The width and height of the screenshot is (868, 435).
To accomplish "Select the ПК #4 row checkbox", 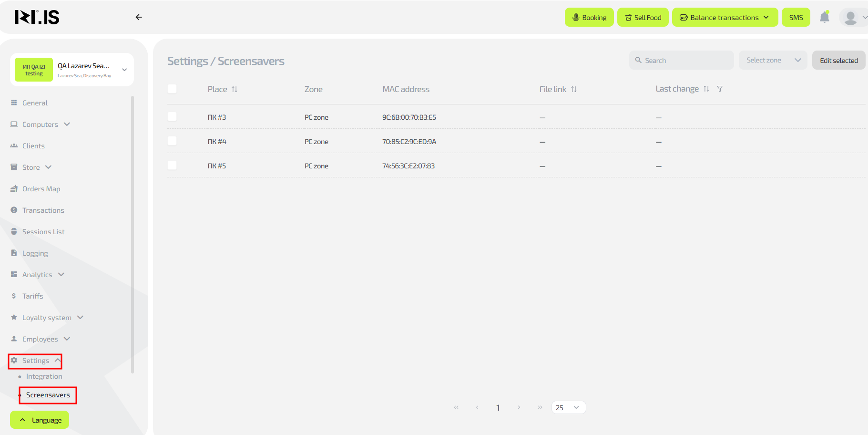I will pyautogui.click(x=173, y=141).
